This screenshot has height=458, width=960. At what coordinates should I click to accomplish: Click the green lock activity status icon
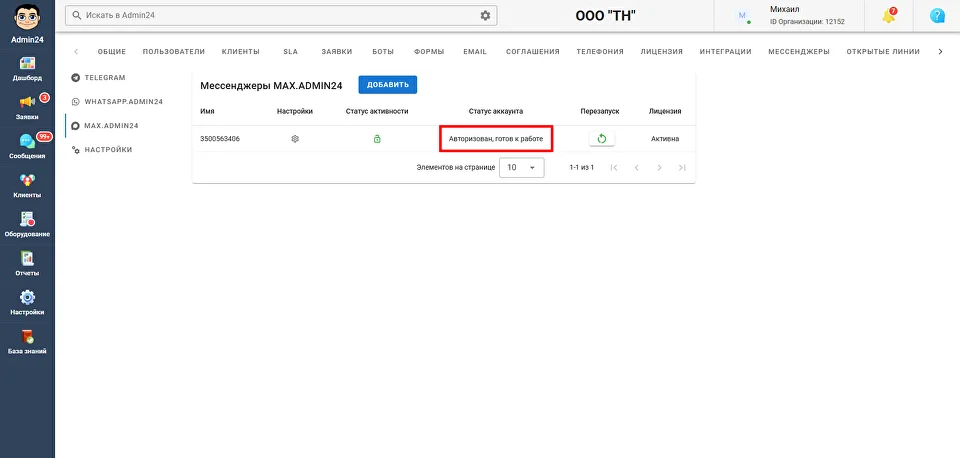377,139
